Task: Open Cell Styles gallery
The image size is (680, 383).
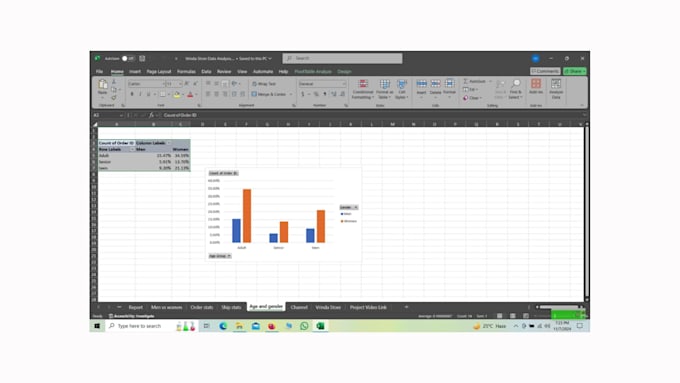Action: click(402, 89)
